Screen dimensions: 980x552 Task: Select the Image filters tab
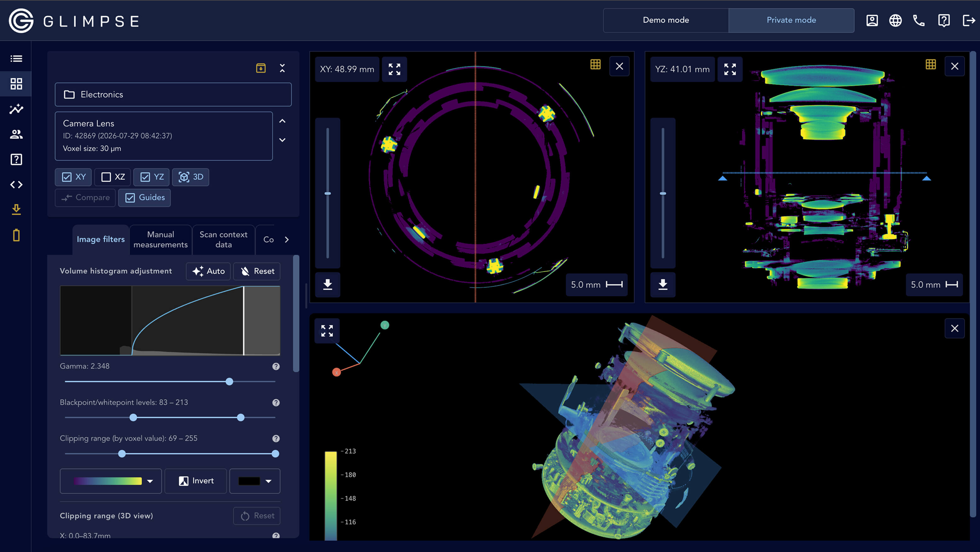coord(101,239)
